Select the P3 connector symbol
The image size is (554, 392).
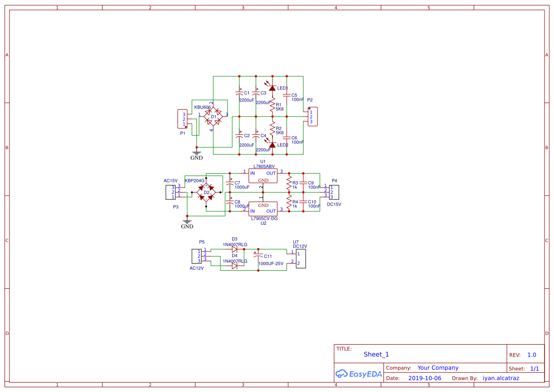coord(171,192)
